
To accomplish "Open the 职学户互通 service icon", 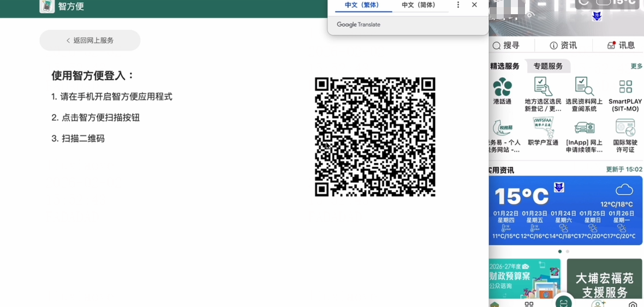I will click(x=542, y=132).
